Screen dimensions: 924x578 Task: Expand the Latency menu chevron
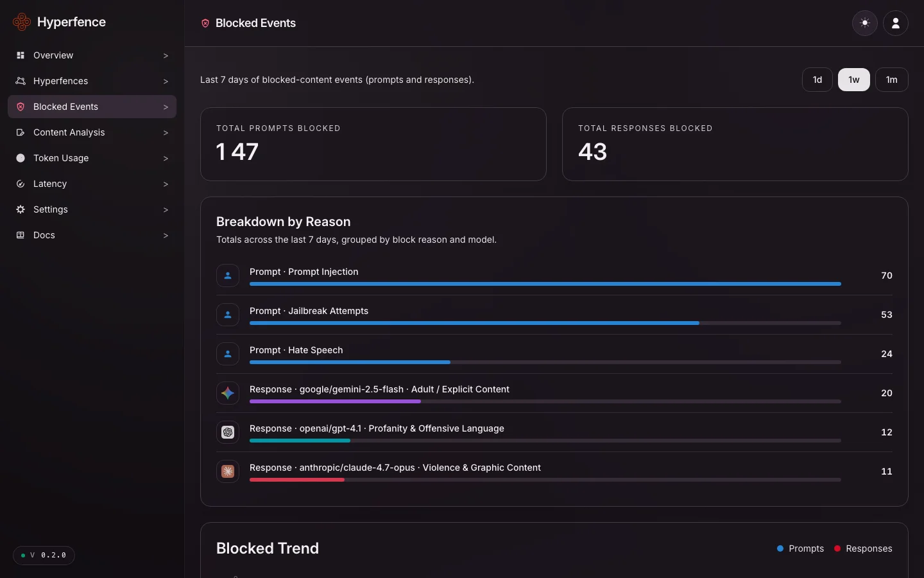[x=166, y=184]
